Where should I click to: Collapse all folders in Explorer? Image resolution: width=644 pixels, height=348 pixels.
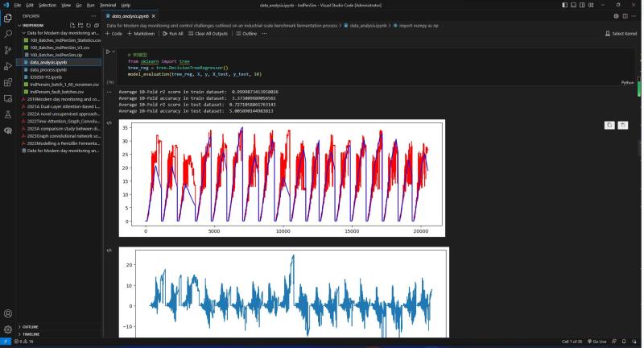(x=97, y=26)
